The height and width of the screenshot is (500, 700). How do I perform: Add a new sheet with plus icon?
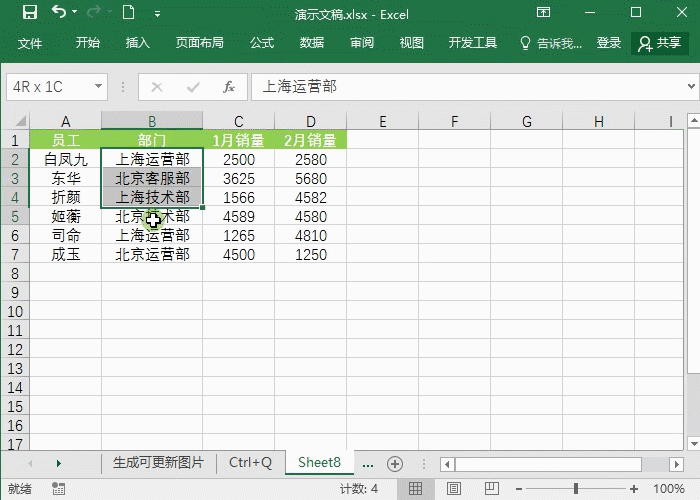click(x=395, y=464)
